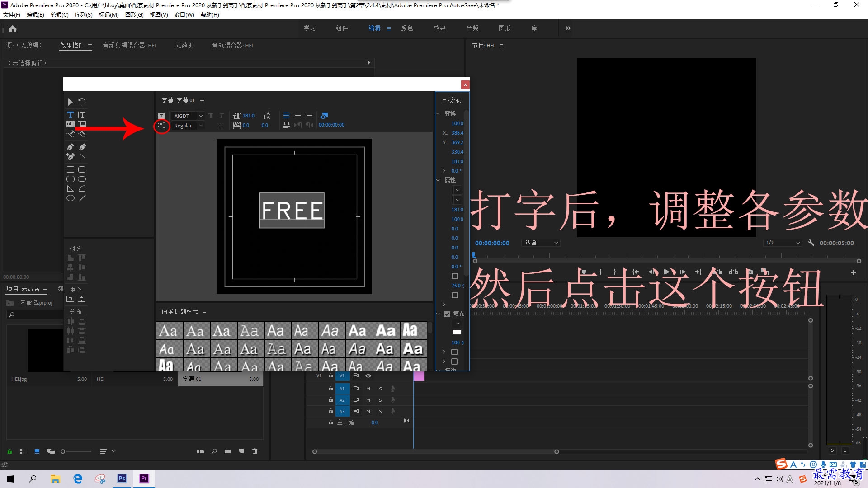Open the fill type dropdown under 填充
This screenshot has width=868, height=488.
[458, 324]
